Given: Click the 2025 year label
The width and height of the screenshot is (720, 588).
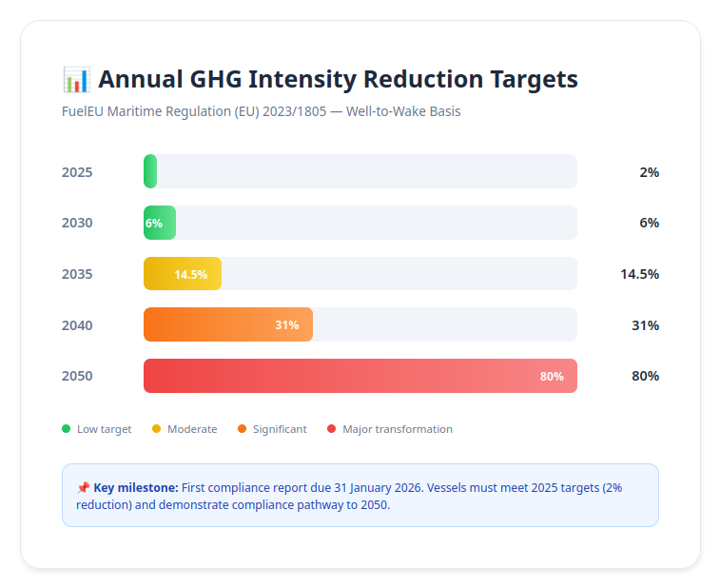Looking at the screenshot, I should (77, 172).
